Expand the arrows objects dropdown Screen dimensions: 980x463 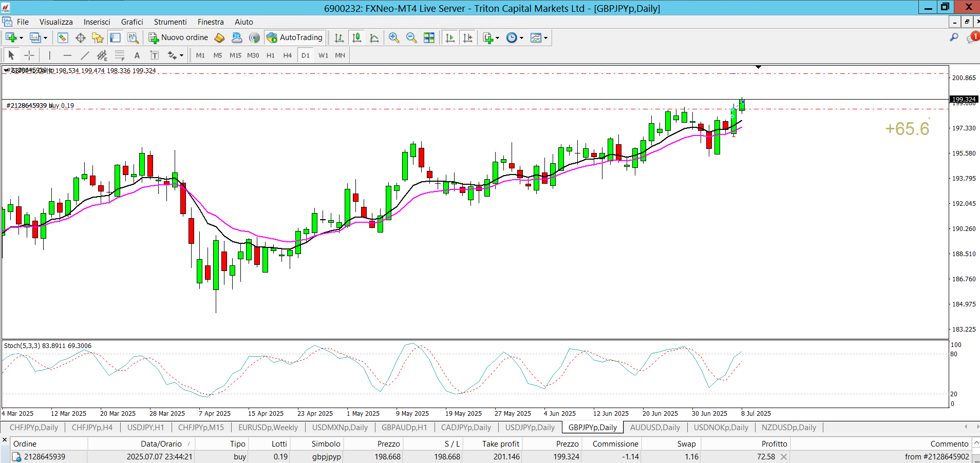[x=181, y=55]
